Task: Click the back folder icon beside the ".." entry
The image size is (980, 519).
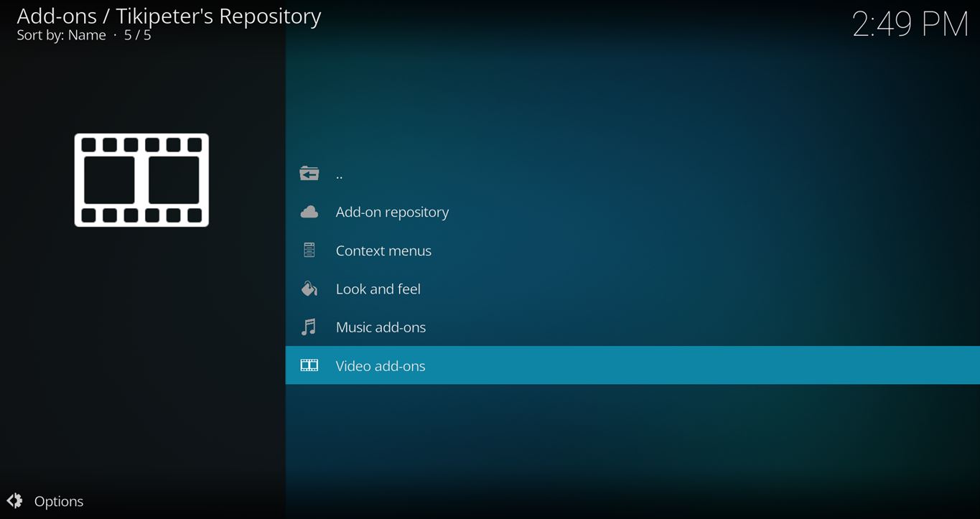Action: [309, 174]
